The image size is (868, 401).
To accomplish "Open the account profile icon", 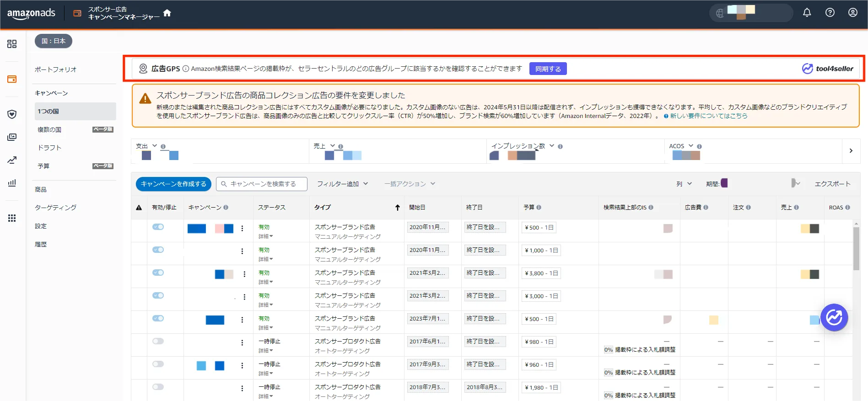I will pyautogui.click(x=853, y=13).
